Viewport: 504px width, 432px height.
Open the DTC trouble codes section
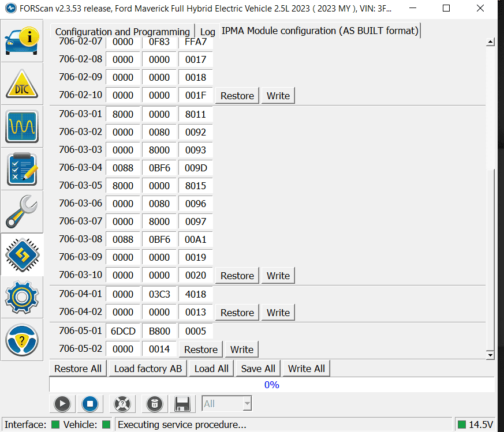tap(22, 84)
